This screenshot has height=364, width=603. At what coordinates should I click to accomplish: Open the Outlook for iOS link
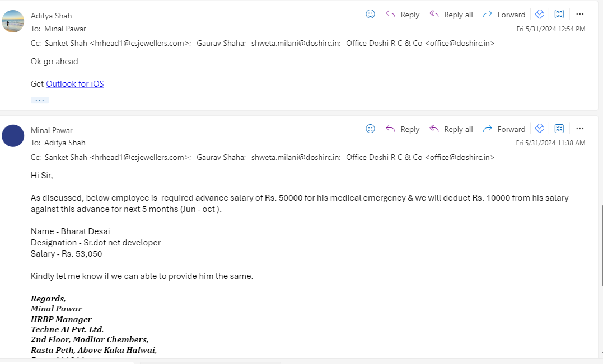click(x=74, y=84)
